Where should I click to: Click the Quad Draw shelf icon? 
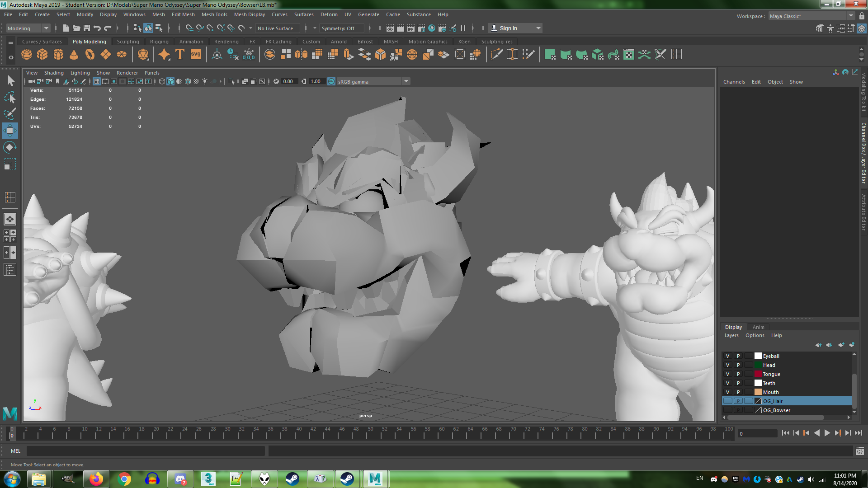(x=528, y=55)
